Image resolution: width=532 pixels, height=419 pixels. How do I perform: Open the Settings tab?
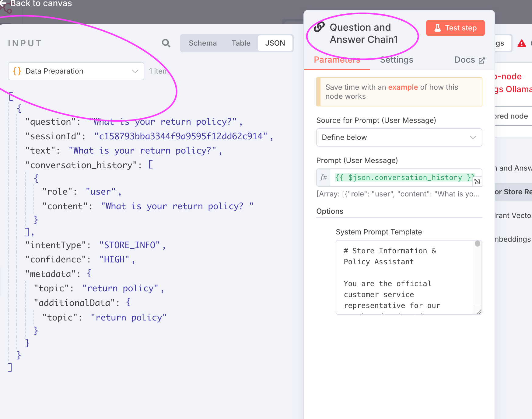click(x=397, y=60)
